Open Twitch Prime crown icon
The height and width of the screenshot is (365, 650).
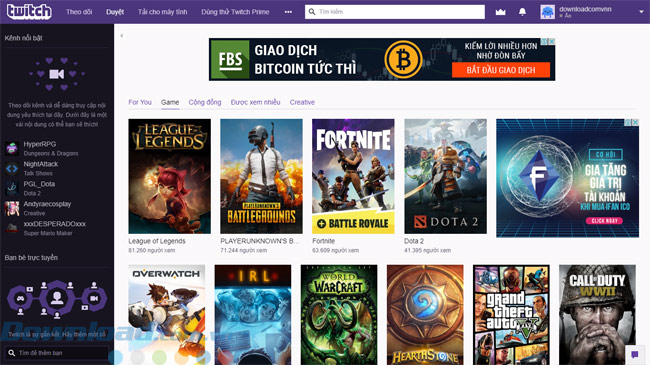click(x=500, y=12)
